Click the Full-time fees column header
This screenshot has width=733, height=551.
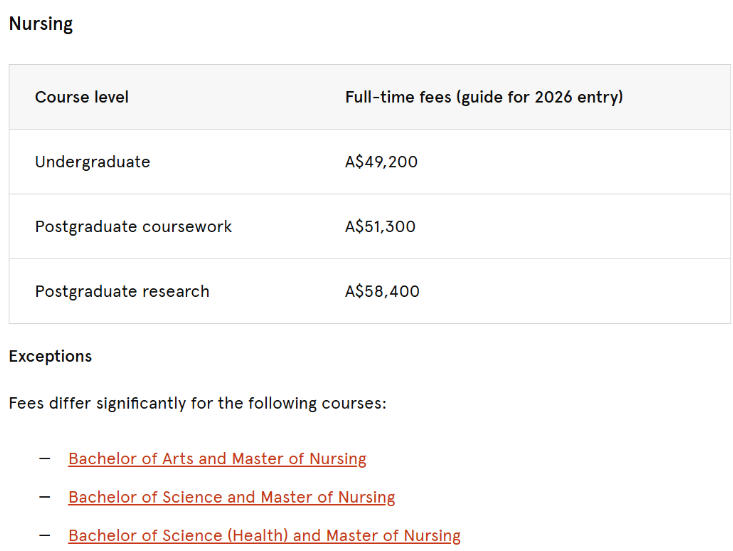pos(483,97)
